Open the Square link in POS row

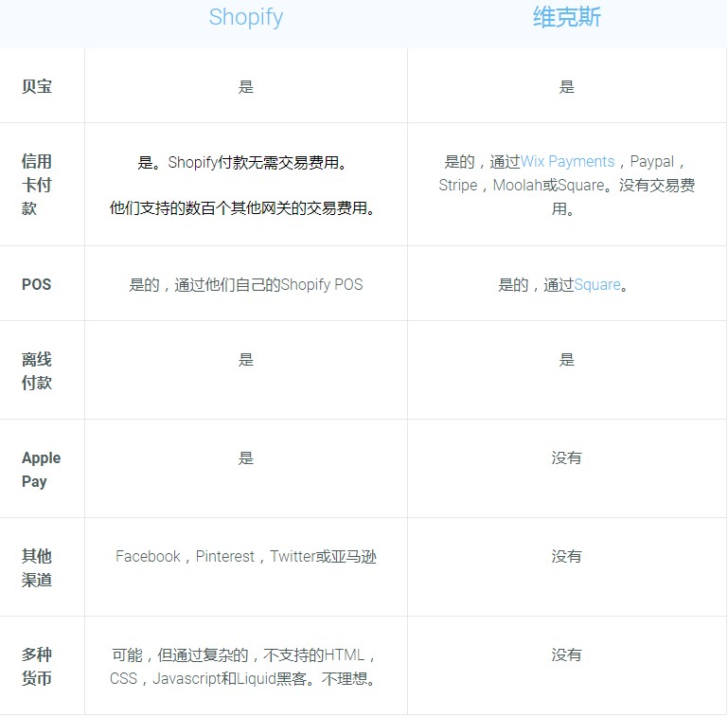597,285
